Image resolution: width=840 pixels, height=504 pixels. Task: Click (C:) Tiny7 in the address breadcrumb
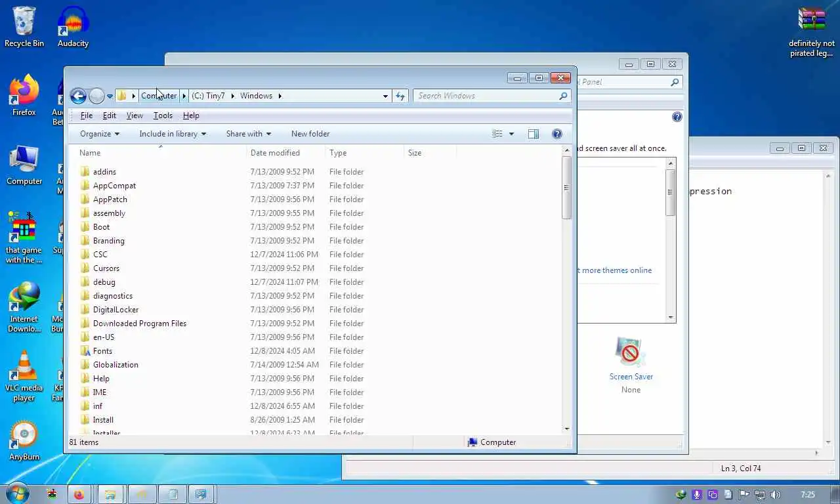coord(208,96)
